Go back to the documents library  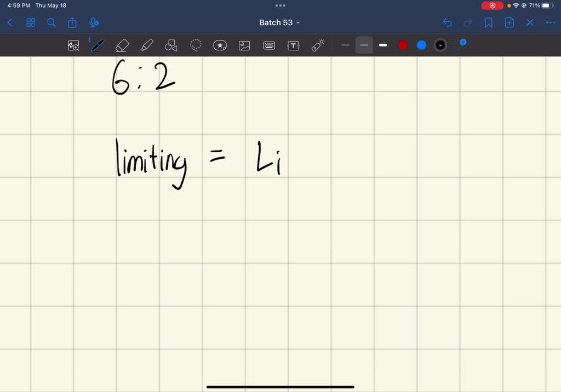click(10, 22)
